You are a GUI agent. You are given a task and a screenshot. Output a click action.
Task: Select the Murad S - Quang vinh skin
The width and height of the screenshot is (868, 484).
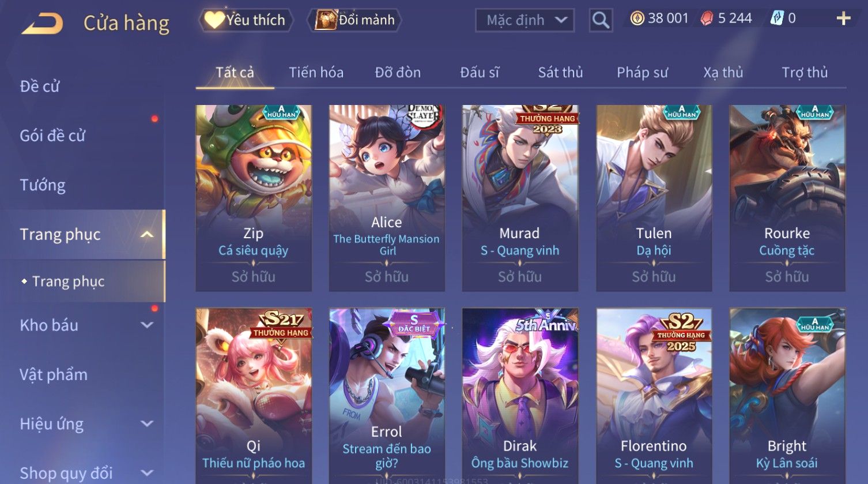520,198
